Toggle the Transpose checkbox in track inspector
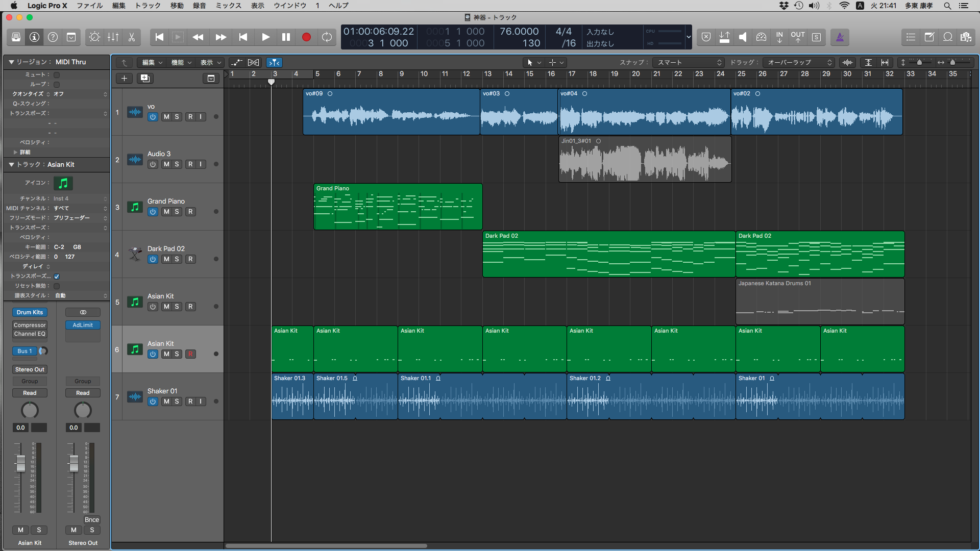Viewport: 980px width, 551px height. 57,276
